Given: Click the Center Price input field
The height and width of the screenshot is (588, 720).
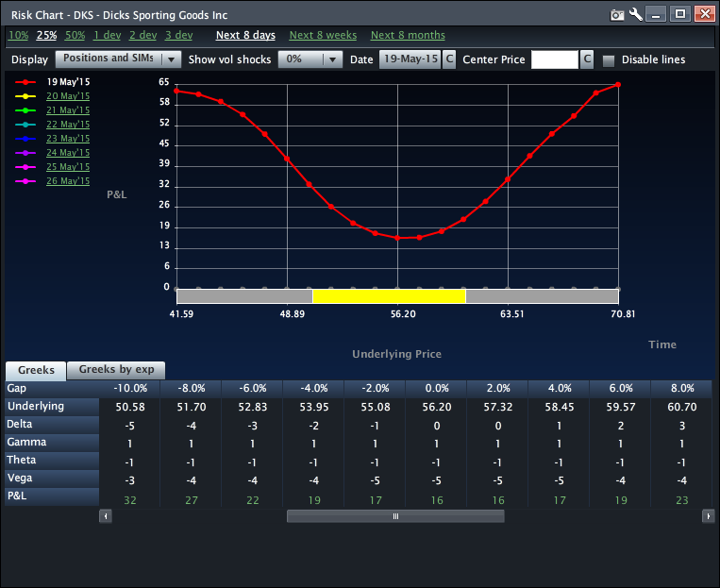Looking at the screenshot, I should pos(554,59).
